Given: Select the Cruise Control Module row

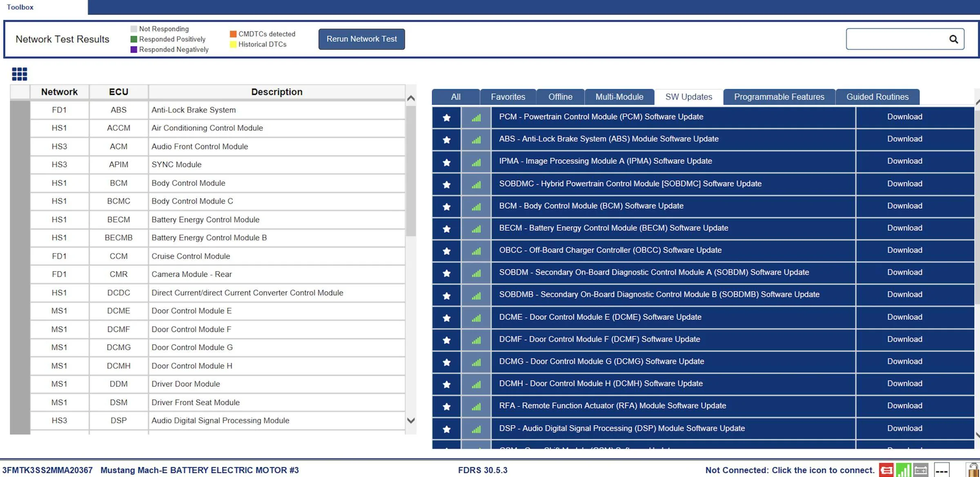Looking at the screenshot, I should pos(218,256).
